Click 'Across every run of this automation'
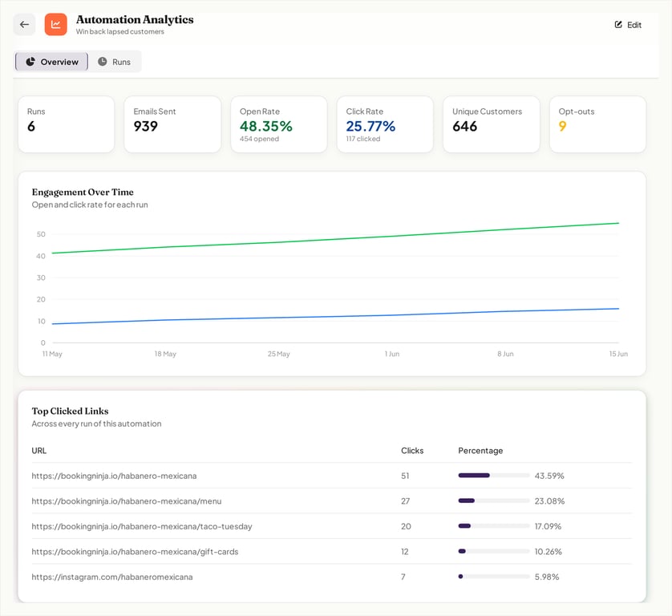This screenshot has height=616, width=672. pyautogui.click(x=96, y=424)
